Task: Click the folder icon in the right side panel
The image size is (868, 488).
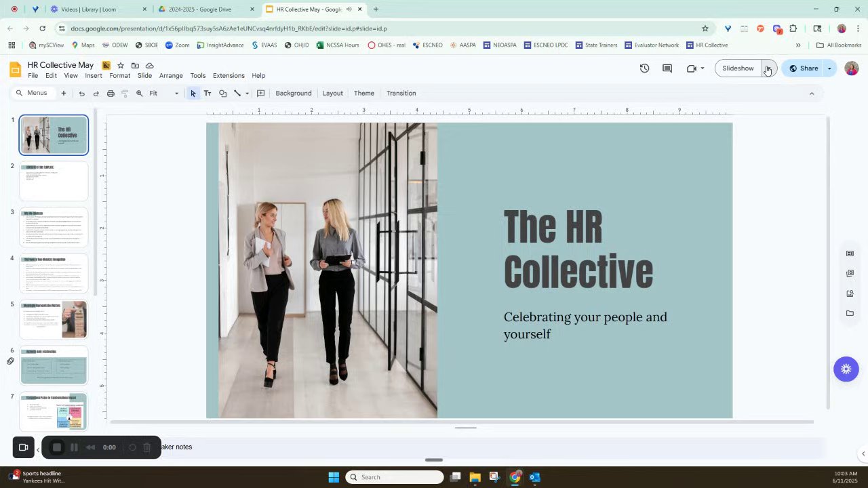Action: coord(850,313)
